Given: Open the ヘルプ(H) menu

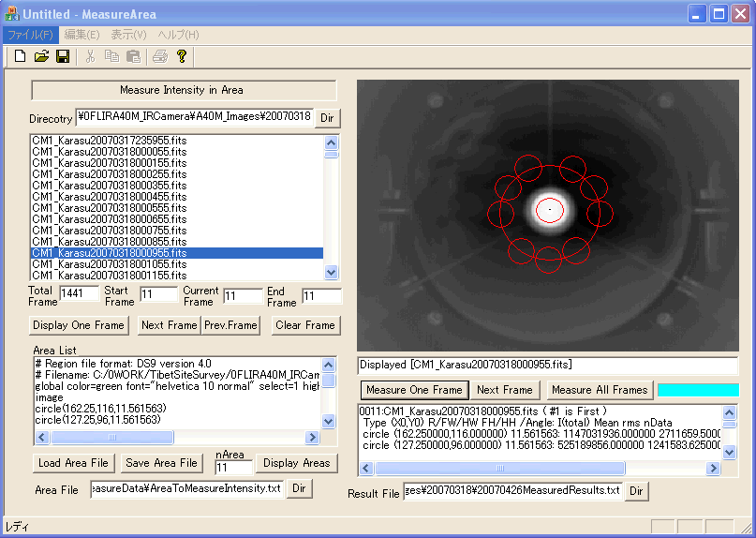Looking at the screenshot, I should pyautogui.click(x=178, y=35).
